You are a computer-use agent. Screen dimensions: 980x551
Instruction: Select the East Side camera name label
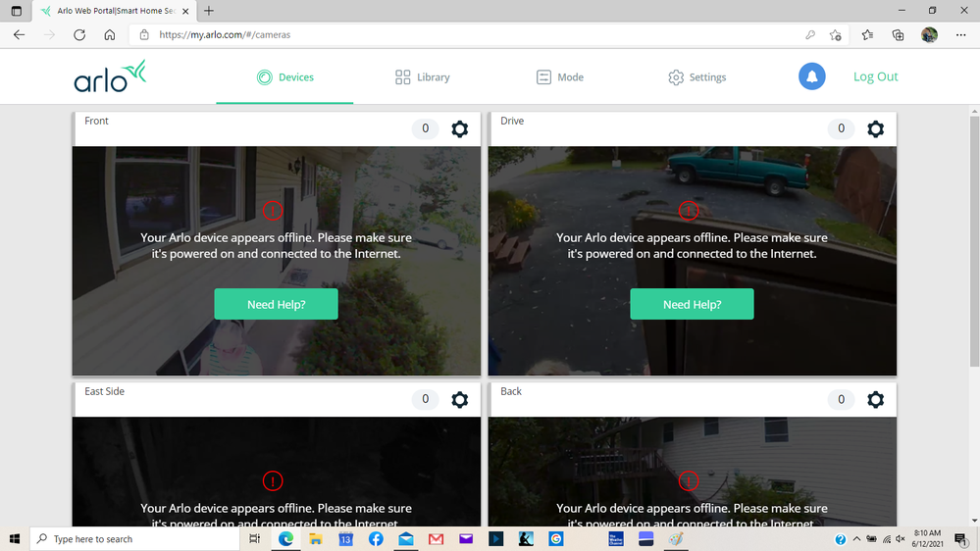pyautogui.click(x=104, y=391)
